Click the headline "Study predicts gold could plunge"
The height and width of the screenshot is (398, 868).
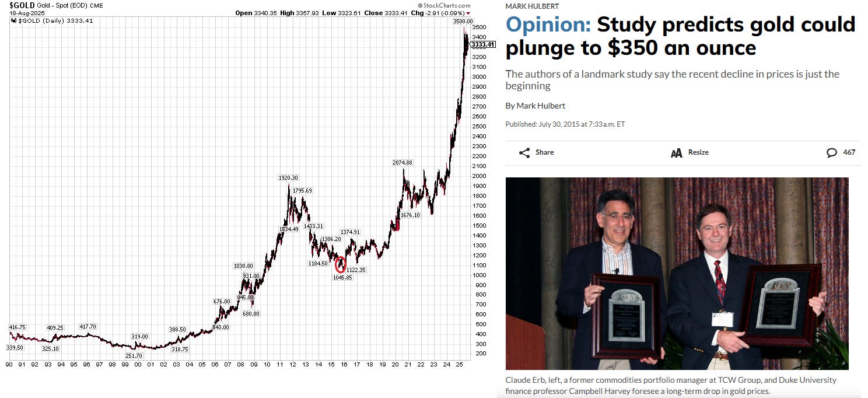click(680, 36)
